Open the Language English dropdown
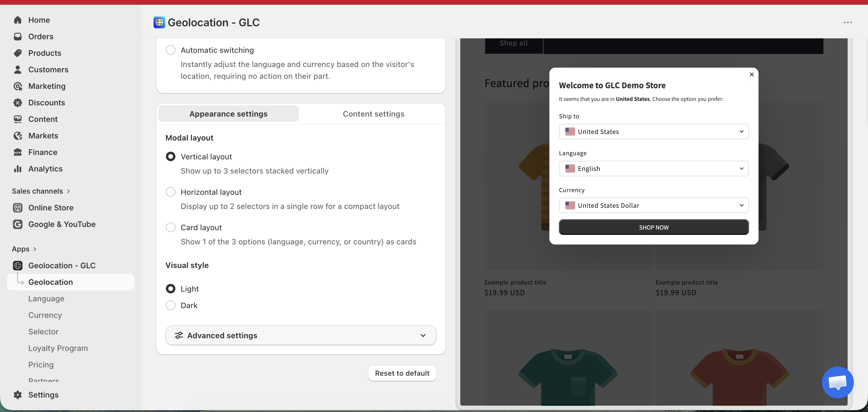 click(653, 169)
